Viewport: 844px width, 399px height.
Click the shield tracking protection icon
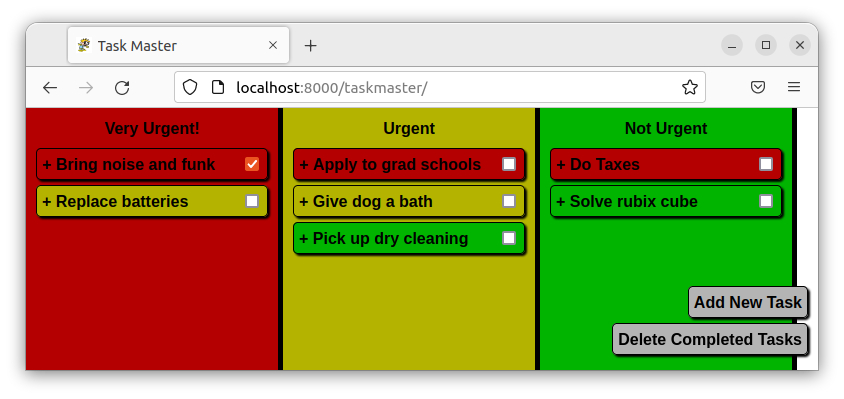pyautogui.click(x=189, y=87)
